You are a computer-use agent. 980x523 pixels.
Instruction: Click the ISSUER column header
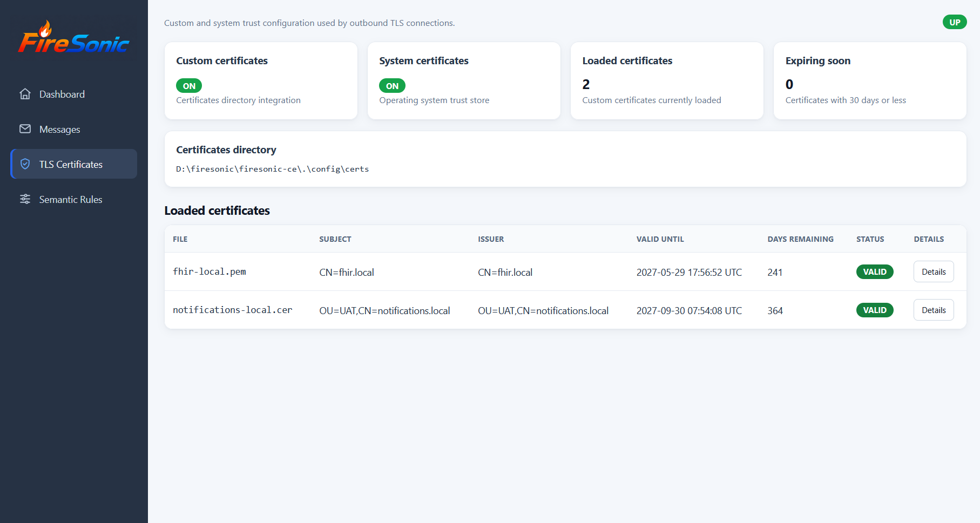[x=491, y=239]
